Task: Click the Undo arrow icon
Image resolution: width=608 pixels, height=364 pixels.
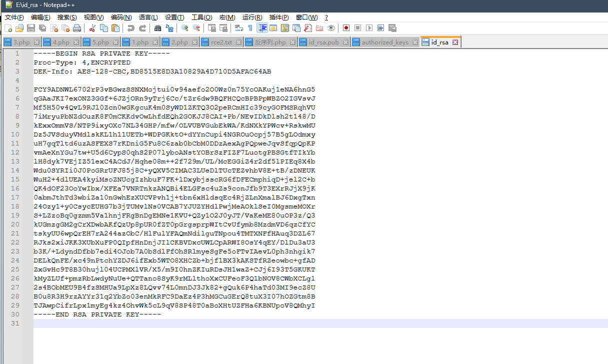Action: (131, 28)
